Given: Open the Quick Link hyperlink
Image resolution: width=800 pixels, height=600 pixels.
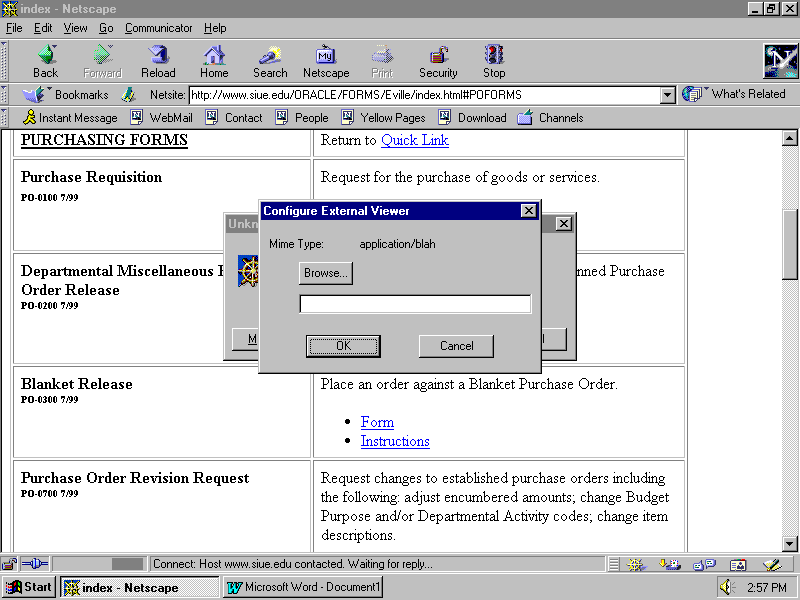Looking at the screenshot, I should coord(414,140).
